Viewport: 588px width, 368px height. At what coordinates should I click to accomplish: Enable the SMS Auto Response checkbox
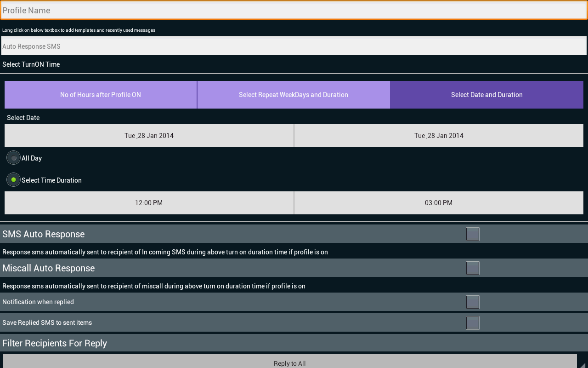click(x=473, y=234)
